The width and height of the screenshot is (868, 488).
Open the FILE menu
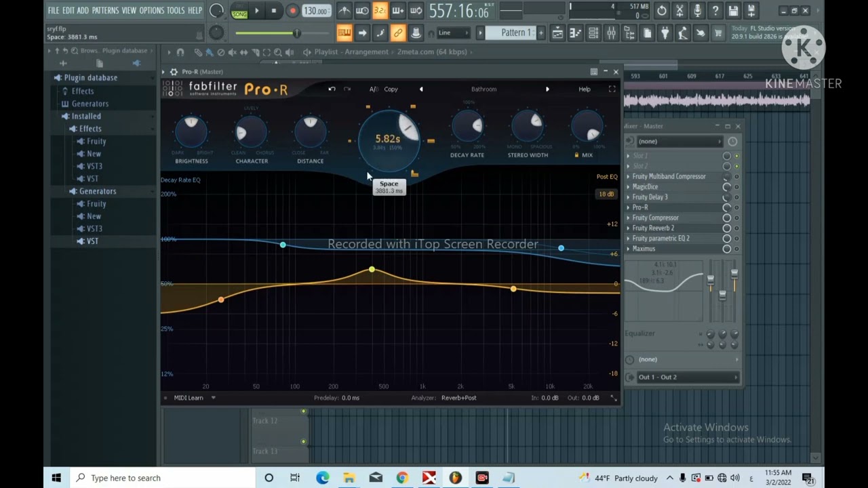click(54, 10)
